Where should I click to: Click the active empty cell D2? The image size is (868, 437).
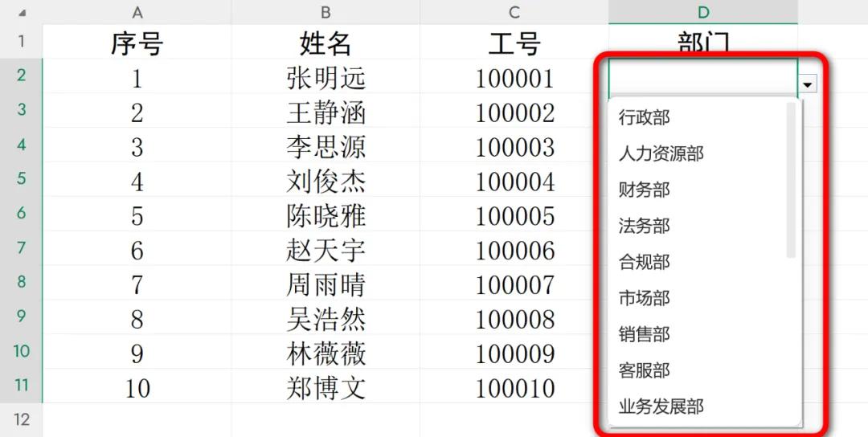[703, 76]
